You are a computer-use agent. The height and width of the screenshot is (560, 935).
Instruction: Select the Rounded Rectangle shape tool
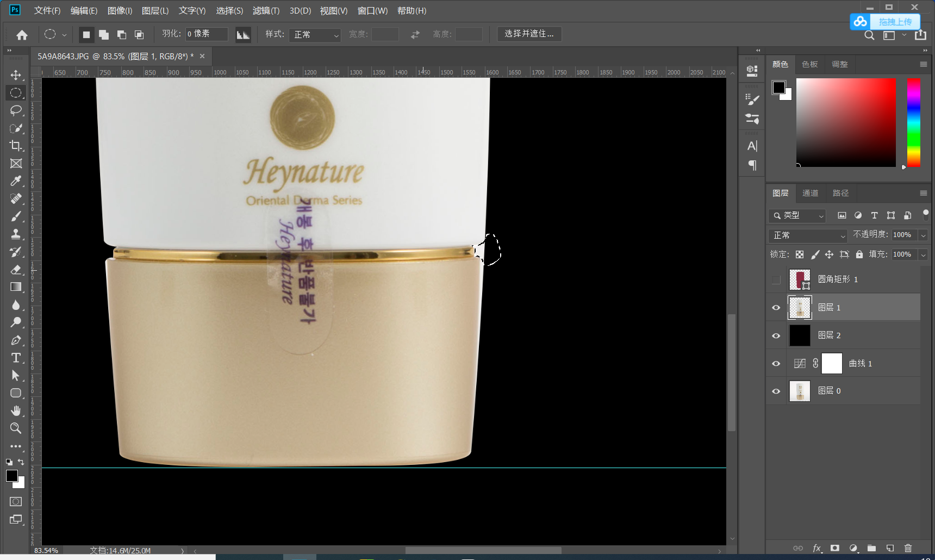pyautogui.click(x=16, y=393)
